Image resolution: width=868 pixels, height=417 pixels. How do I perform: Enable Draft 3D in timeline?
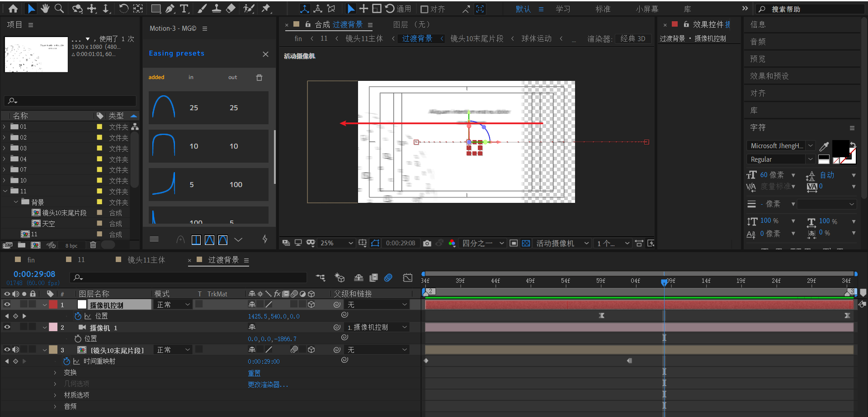(x=340, y=277)
